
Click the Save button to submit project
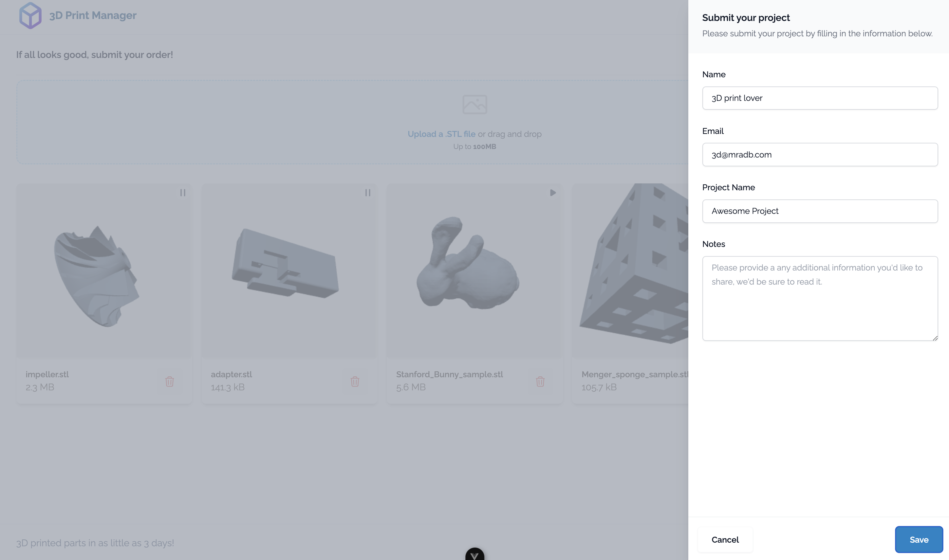pos(918,539)
